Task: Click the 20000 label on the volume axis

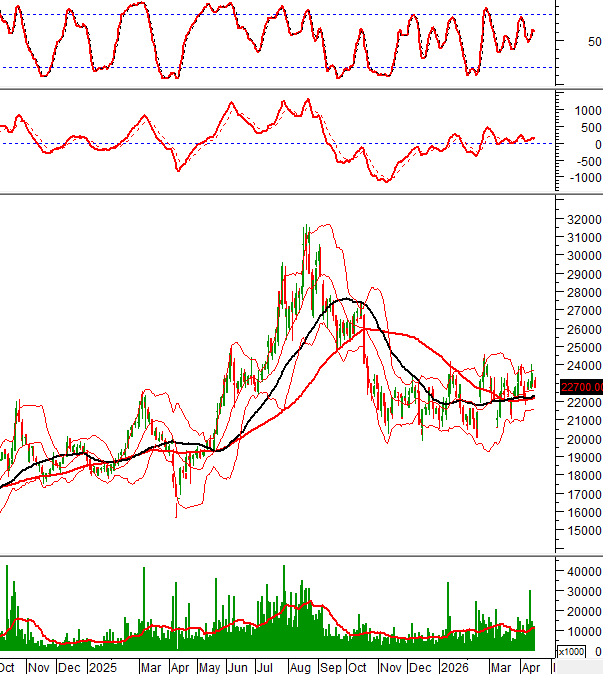Action: pyautogui.click(x=583, y=611)
